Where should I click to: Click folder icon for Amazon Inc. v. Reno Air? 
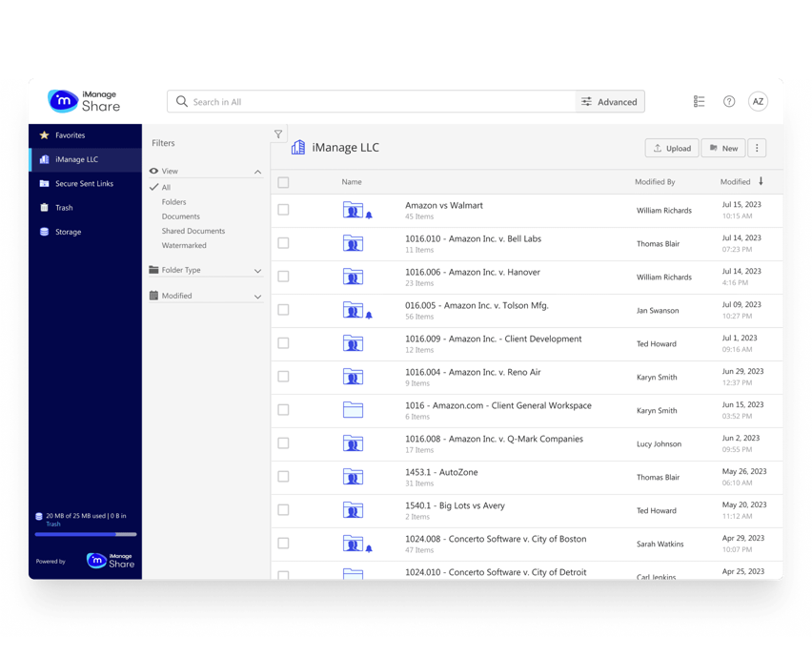coord(353,377)
